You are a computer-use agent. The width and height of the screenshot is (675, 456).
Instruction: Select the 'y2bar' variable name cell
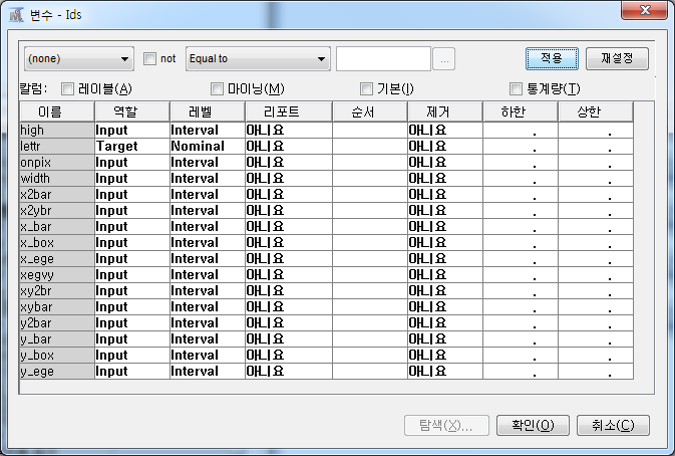click(x=57, y=323)
